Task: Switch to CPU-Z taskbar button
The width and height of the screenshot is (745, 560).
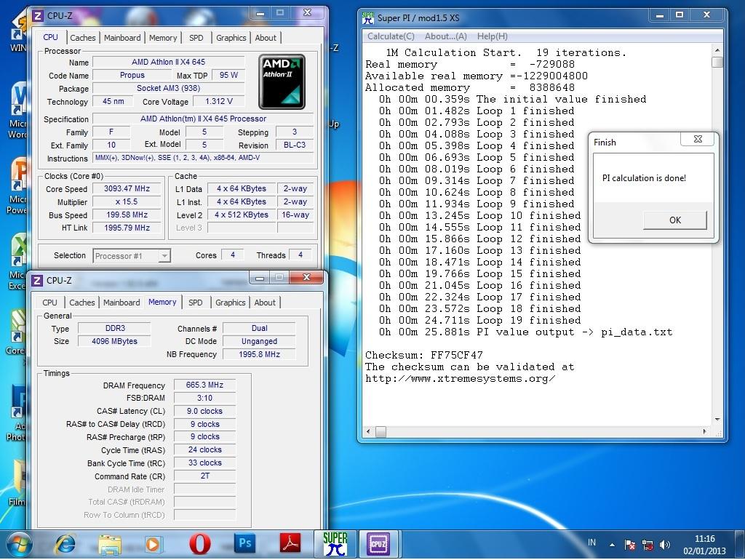Action: [378, 544]
